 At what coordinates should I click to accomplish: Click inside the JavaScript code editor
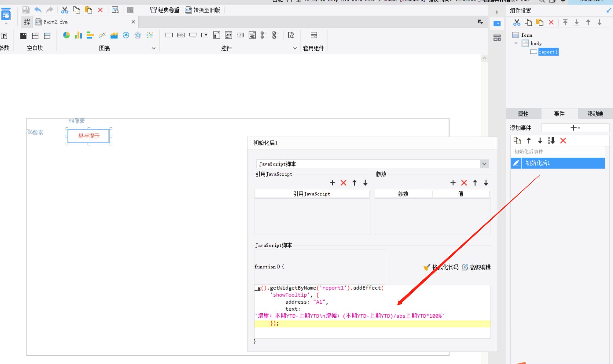pos(372,311)
